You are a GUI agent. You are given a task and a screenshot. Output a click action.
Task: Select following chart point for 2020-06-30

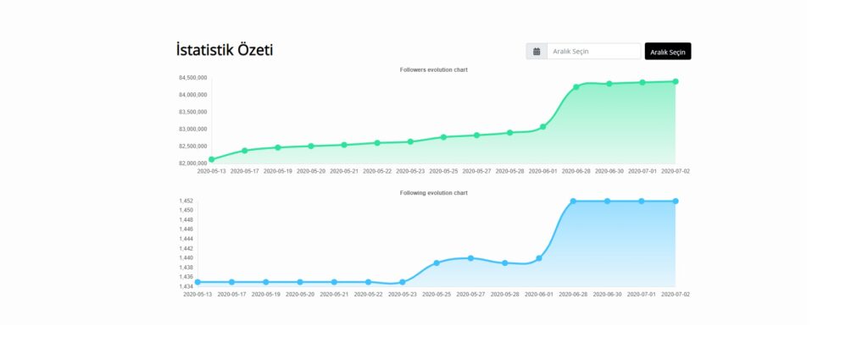(x=607, y=201)
